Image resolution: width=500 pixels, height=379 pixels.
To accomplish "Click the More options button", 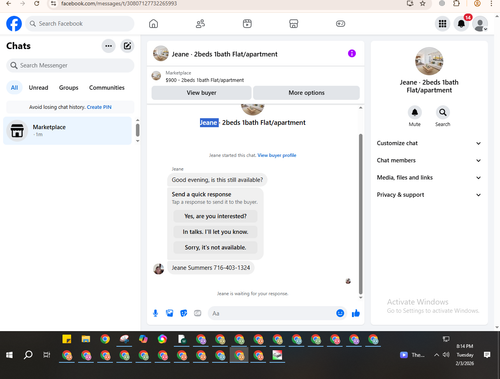I will click(x=306, y=93).
